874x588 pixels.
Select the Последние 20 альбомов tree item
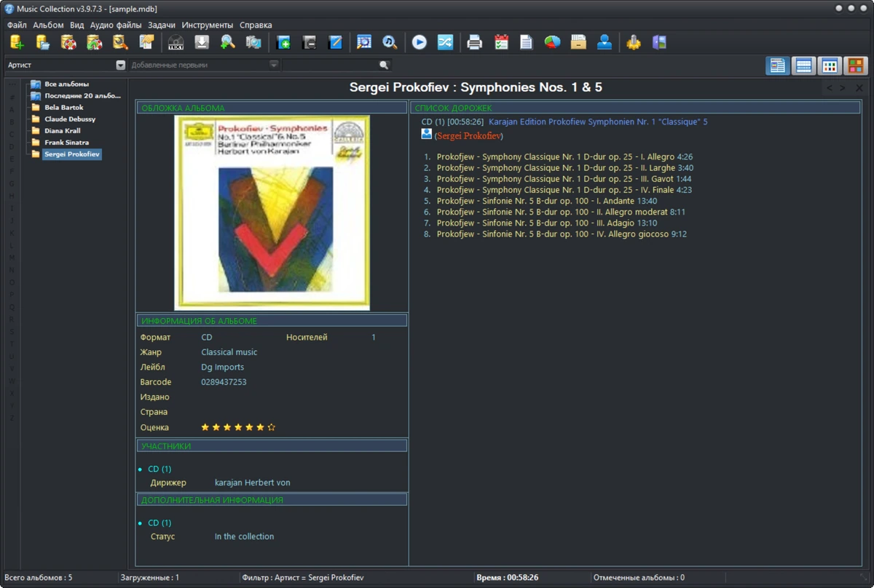(x=82, y=95)
